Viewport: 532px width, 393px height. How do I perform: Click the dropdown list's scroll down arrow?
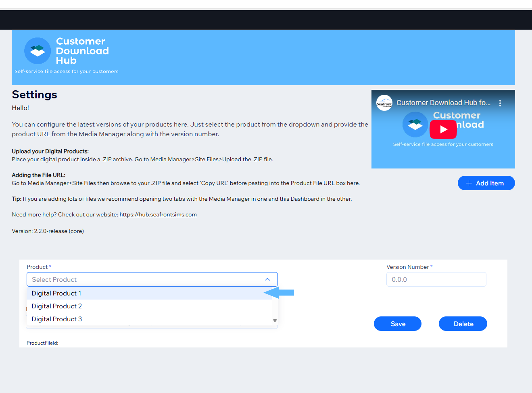click(x=275, y=321)
